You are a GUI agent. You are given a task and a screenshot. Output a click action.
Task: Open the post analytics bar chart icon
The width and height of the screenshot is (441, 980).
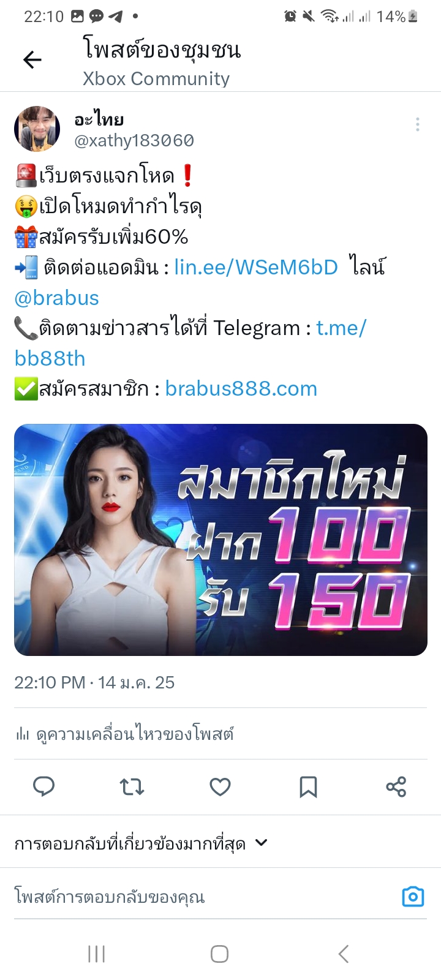[x=22, y=733]
